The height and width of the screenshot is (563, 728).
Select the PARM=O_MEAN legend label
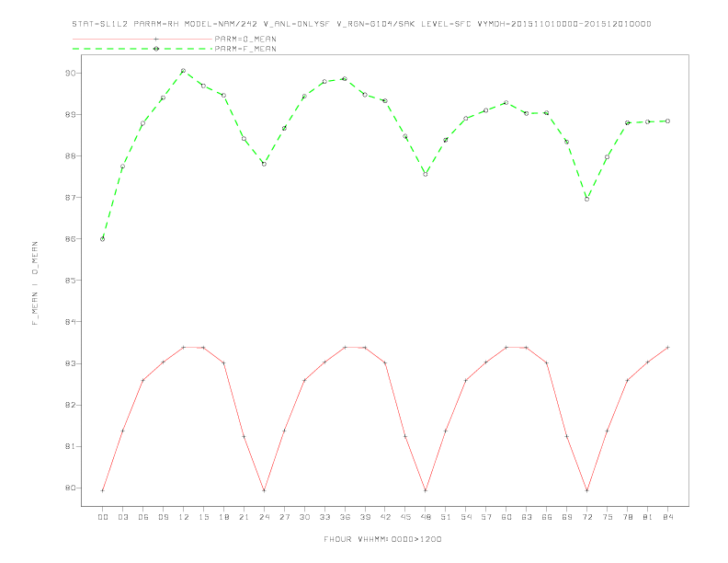pyautogui.click(x=245, y=39)
